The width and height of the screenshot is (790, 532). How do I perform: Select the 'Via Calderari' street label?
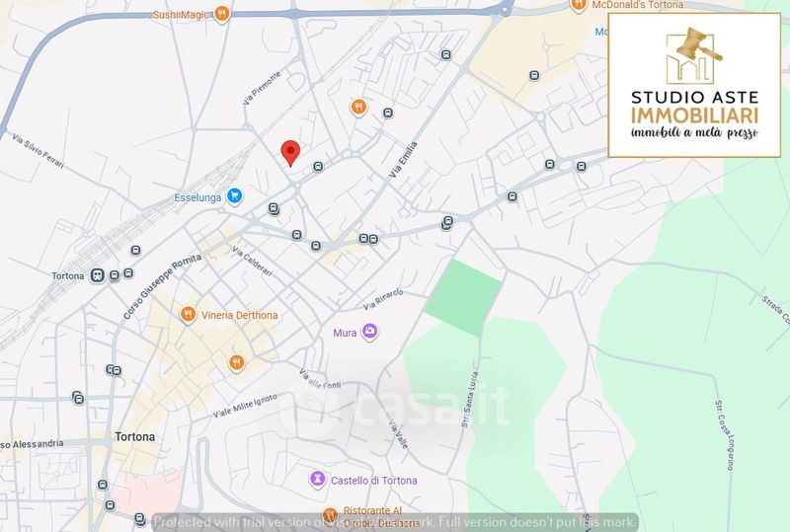[x=252, y=261]
